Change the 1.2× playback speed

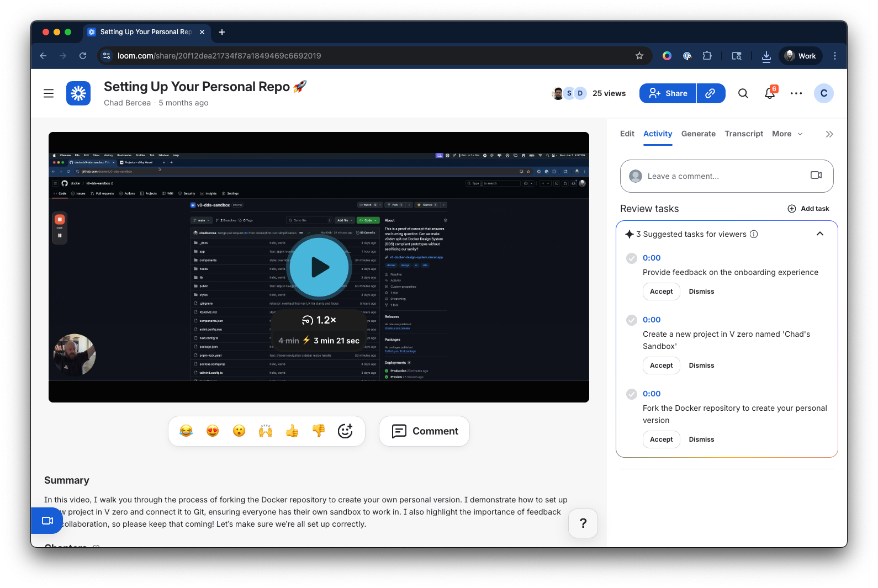pyautogui.click(x=319, y=320)
